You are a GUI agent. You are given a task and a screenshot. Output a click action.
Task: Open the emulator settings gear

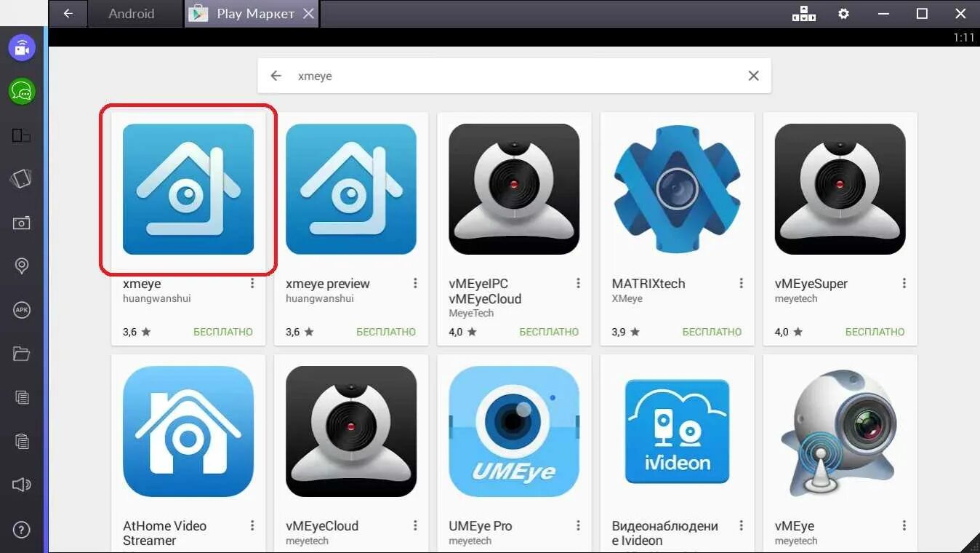pyautogui.click(x=843, y=14)
